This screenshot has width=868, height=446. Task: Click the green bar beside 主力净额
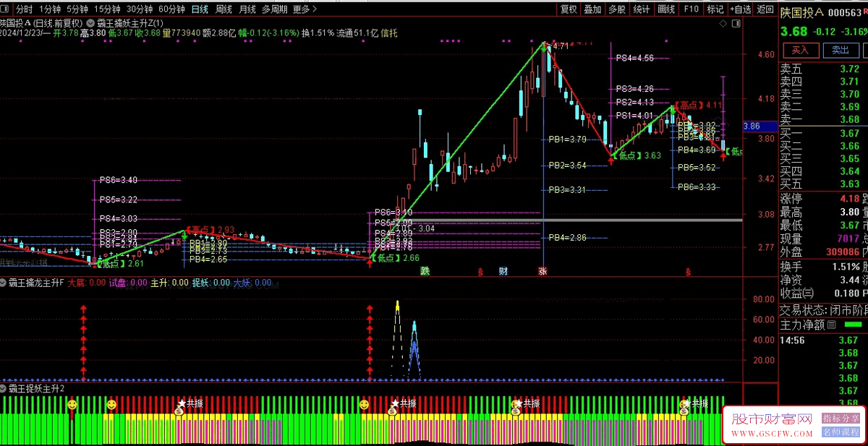pos(853,325)
